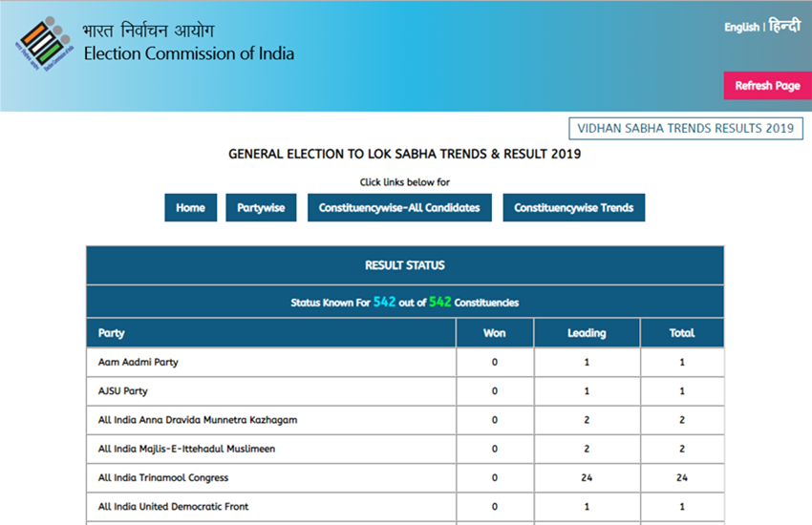Viewport: 812px width, 525px height.
Task: Click the Leading column header
Action: (587, 333)
